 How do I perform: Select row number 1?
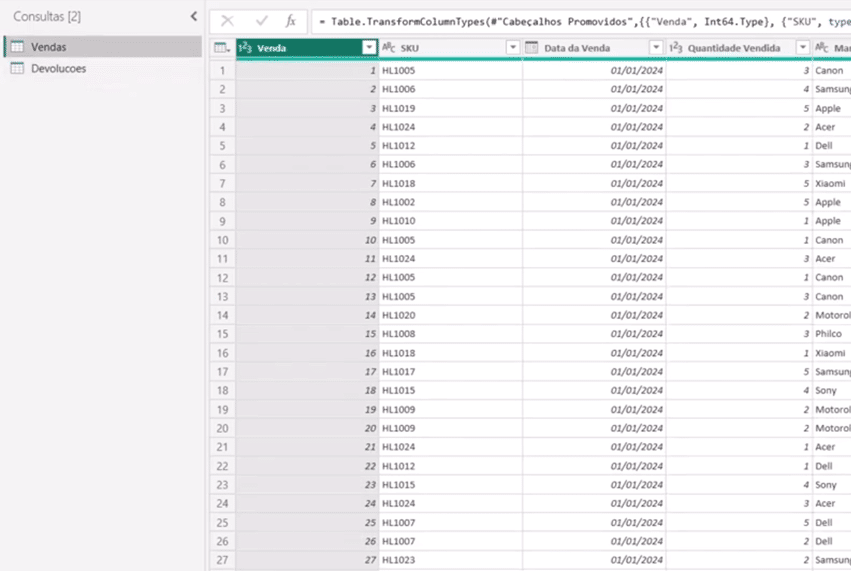coord(223,71)
